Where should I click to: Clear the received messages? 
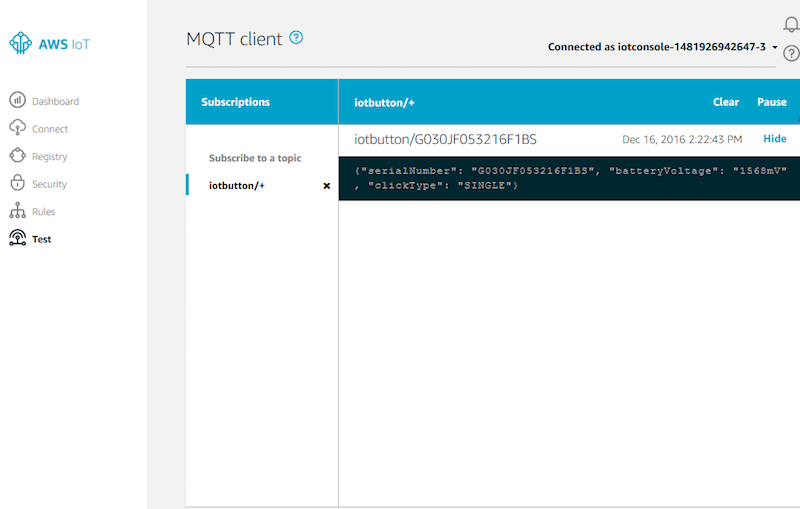(x=726, y=102)
